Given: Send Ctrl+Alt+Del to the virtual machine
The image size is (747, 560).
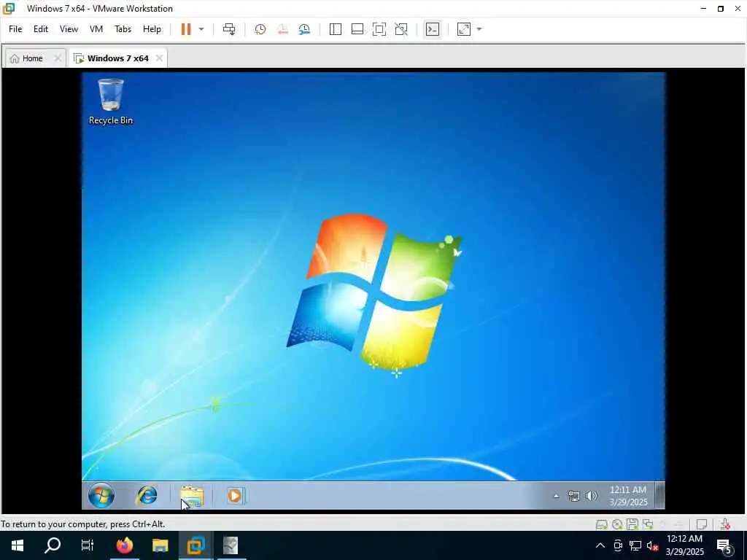Looking at the screenshot, I should point(229,29).
